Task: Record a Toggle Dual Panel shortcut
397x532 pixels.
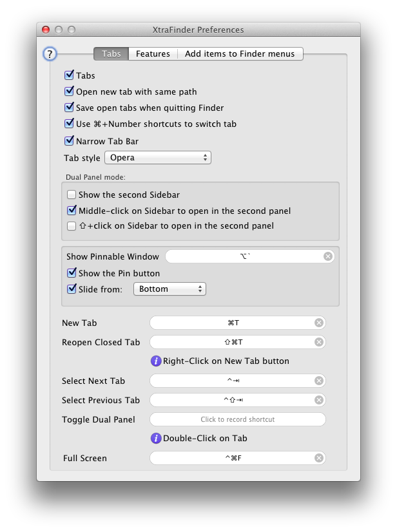Action: (237, 419)
